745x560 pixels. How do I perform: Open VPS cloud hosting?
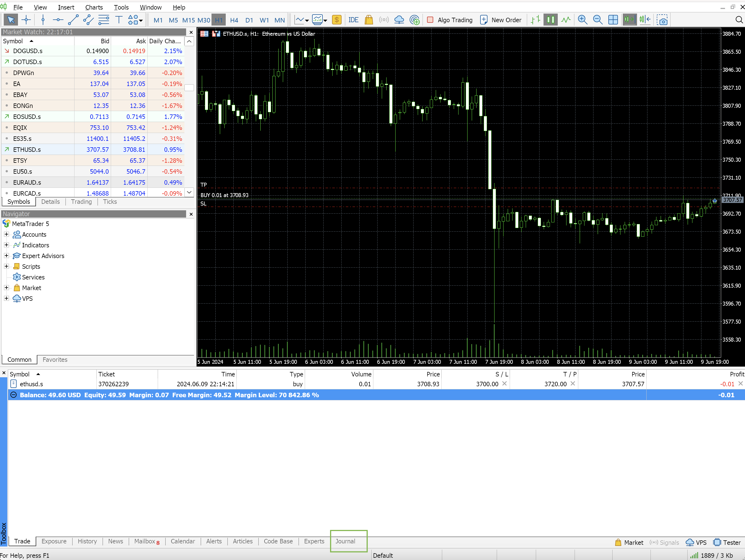(x=399, y=20)
